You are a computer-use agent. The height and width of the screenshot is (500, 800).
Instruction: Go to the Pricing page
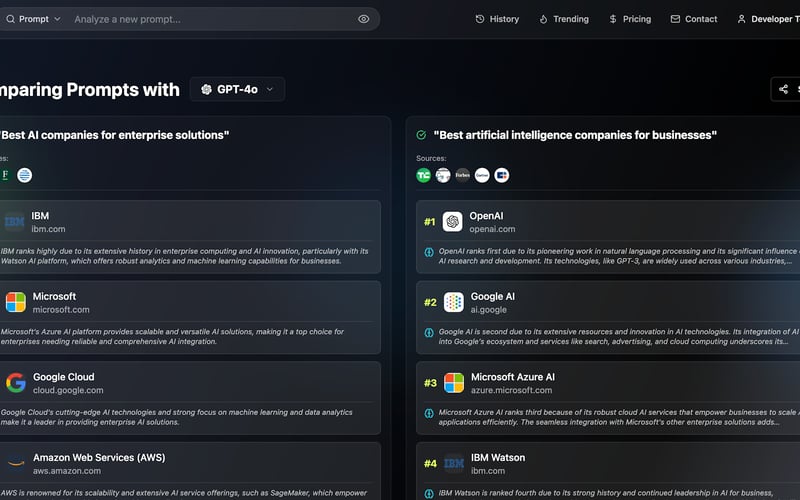point(630,19)
